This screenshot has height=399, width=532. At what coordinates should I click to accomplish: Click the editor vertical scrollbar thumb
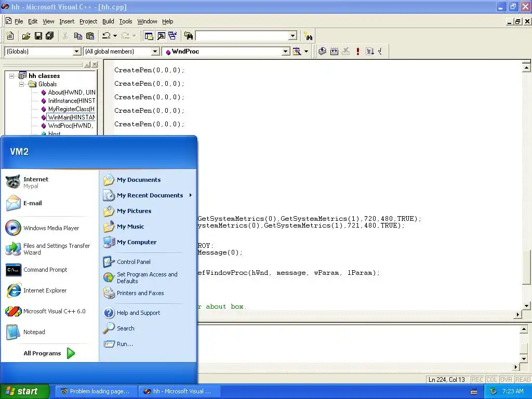(526, 268)
